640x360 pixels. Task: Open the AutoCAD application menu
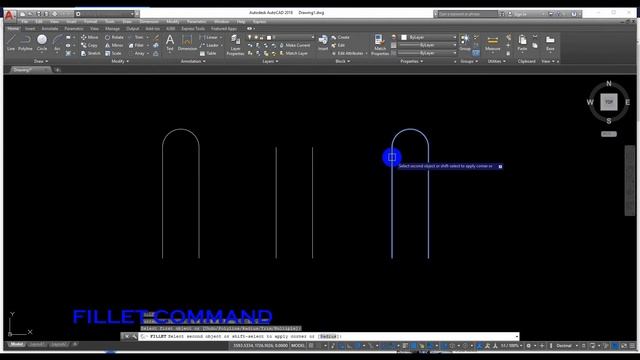click(9, 15)
